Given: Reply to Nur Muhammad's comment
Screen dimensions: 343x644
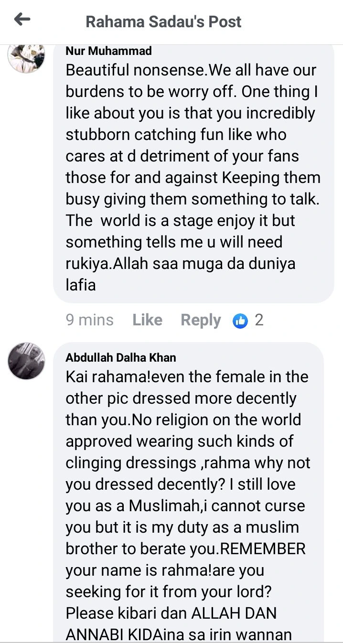Looking at the screenshot, I should 201,320.
